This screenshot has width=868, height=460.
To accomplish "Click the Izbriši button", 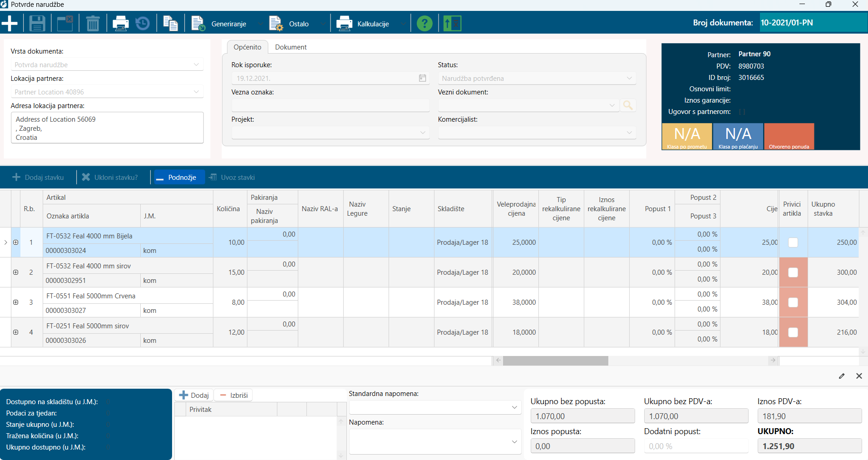I will pos(233,395).
